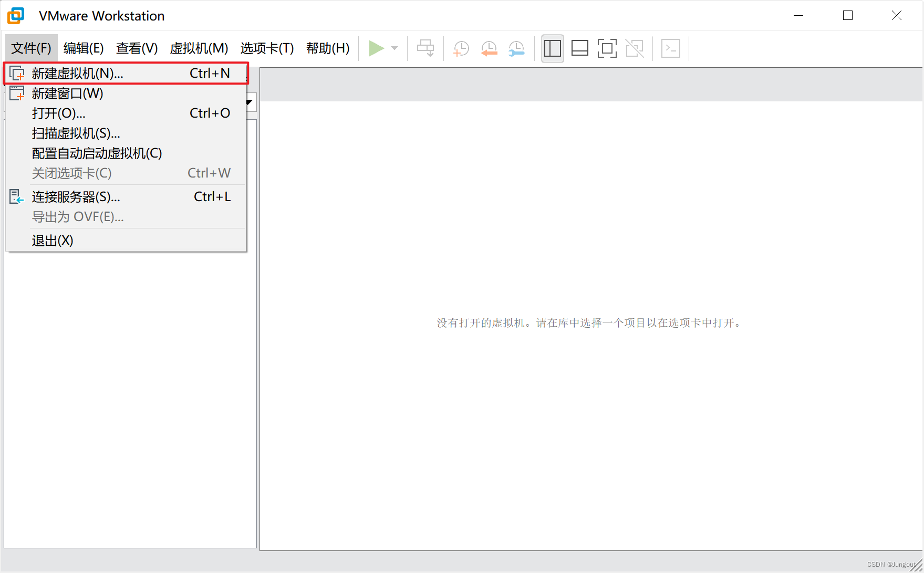
Task: Close the VMware Workstation window
Action: (896, 16)
